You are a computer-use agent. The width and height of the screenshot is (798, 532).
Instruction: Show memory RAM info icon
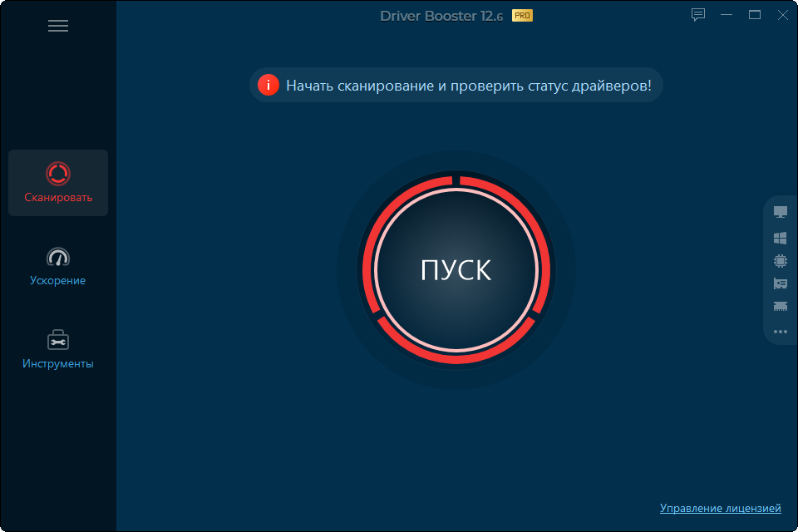(x=781, y=306)
